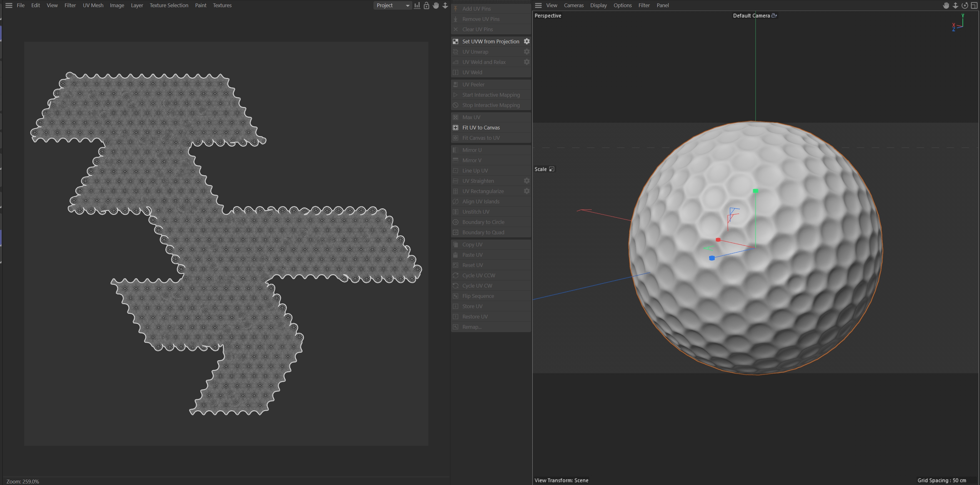Open Set UVW from Projection settings gear
The image size is (980, 485).
(x=527, y=41)
